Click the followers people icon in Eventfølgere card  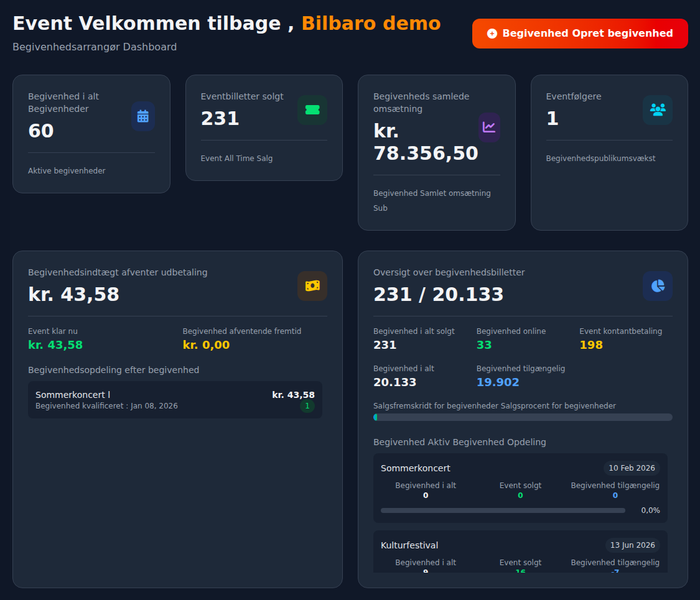[658, 109]
